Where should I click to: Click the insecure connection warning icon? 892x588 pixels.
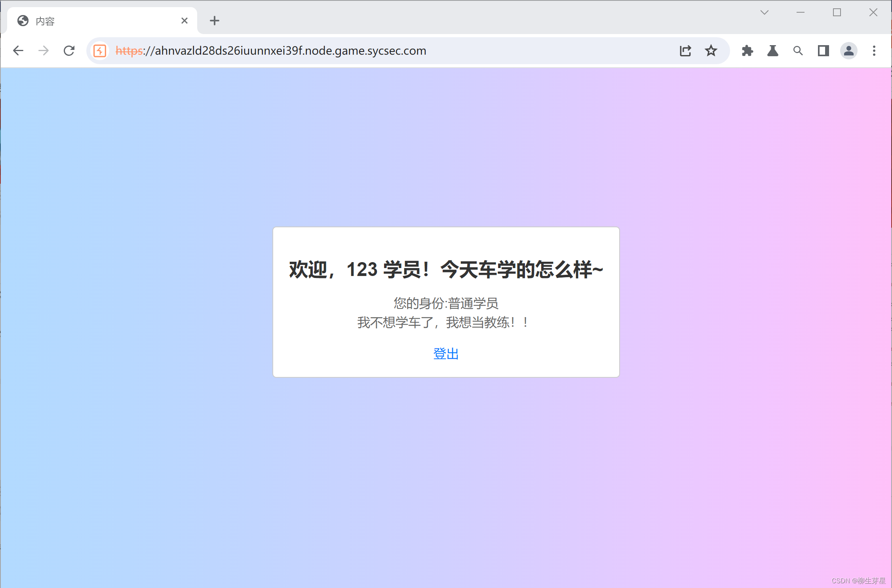pos(100,51)
